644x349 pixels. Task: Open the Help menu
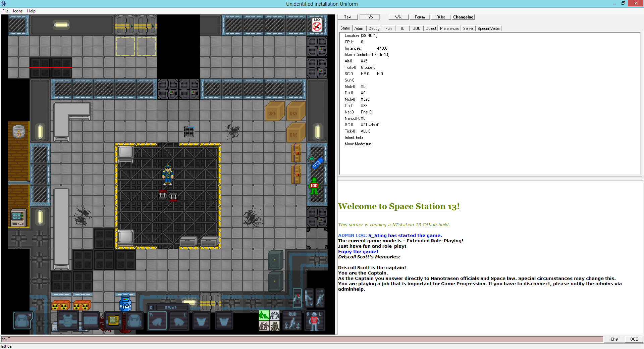click(x=31, y=11)
